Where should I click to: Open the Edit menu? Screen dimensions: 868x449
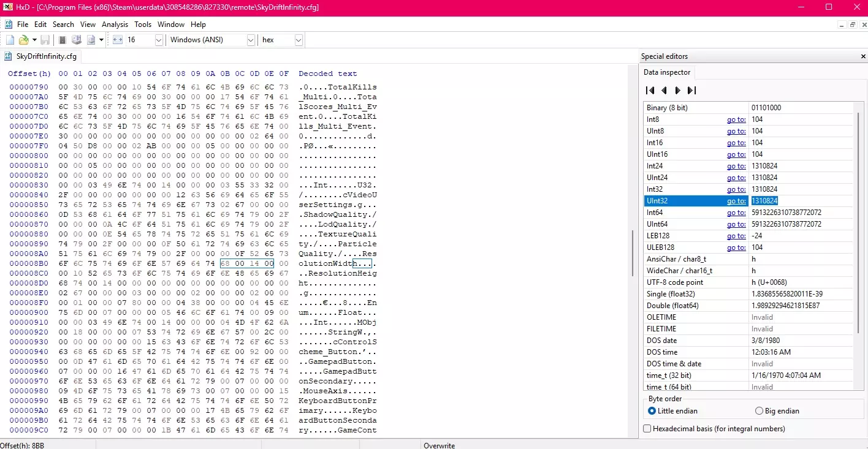pyautogui.click(x=40, y=25)
